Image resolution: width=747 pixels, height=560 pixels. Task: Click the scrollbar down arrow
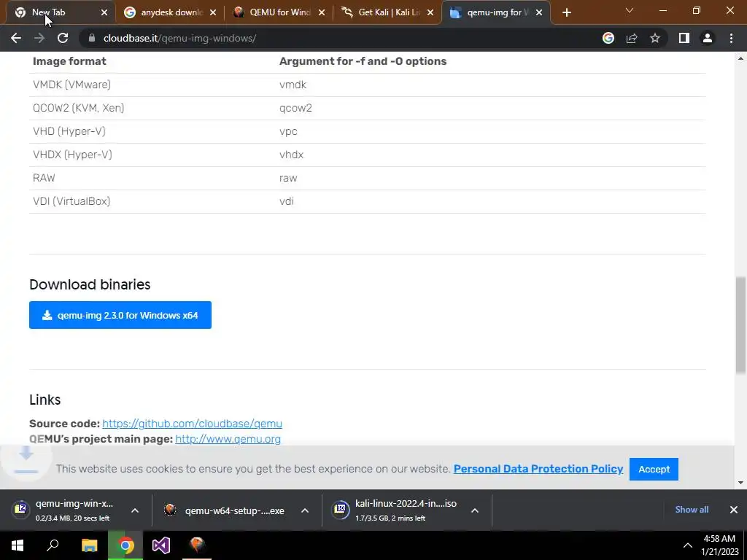click(741, 483)
